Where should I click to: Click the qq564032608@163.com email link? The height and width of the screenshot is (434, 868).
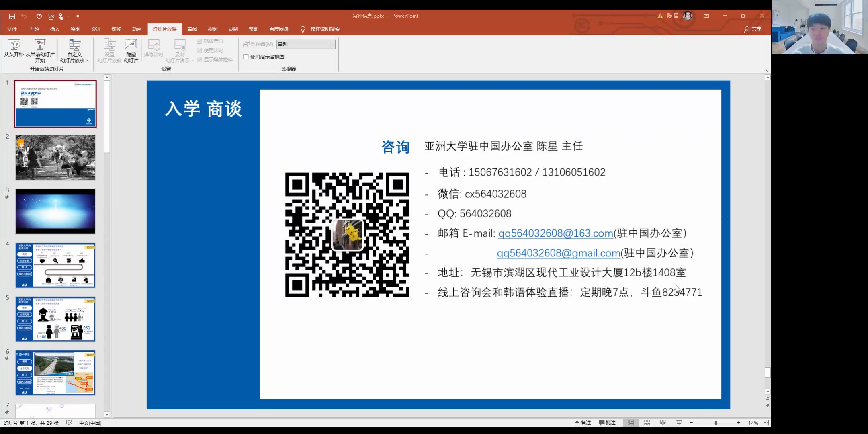(556, 233)
